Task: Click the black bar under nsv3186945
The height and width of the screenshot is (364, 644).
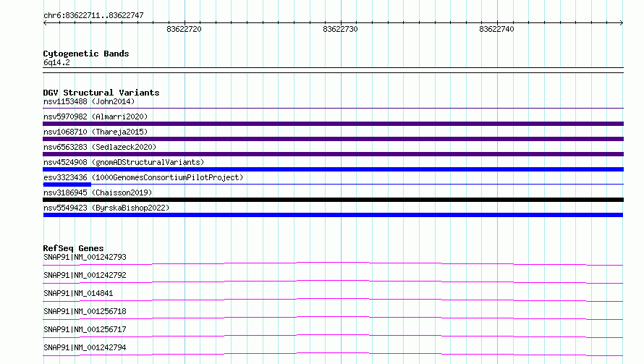Action: coord(333,200)
